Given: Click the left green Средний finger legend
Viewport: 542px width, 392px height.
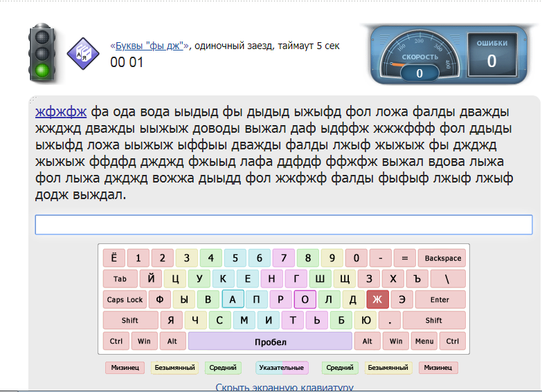Looking at the screenshot, I should click(x=223, y=368).
